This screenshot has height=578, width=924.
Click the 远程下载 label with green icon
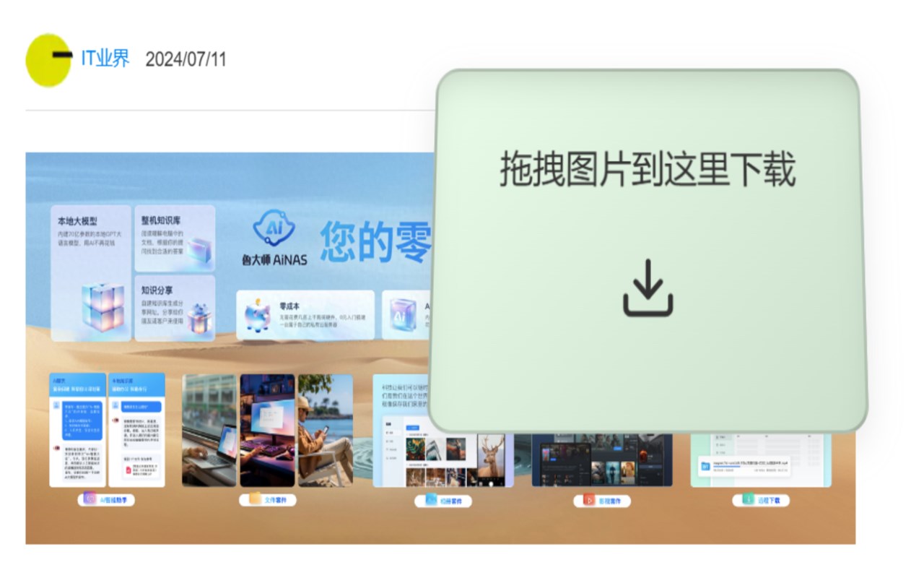point(761,500)
